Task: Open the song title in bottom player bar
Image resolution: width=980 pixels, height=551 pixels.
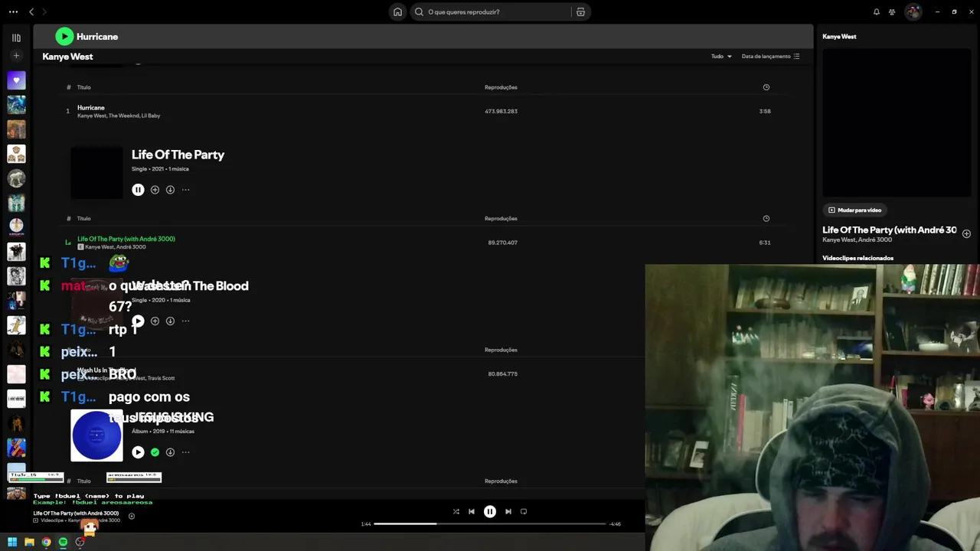Action: [76, 514]
